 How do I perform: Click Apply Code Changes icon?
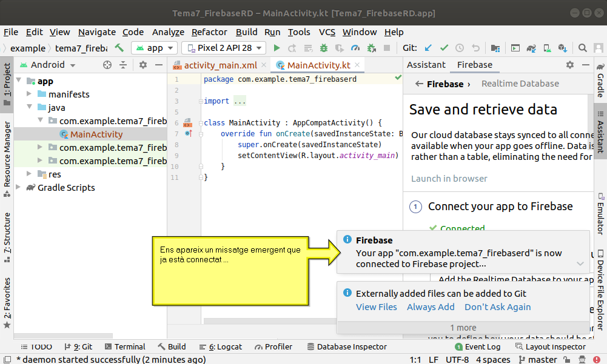pyautogui.click(x=308, y=48)
